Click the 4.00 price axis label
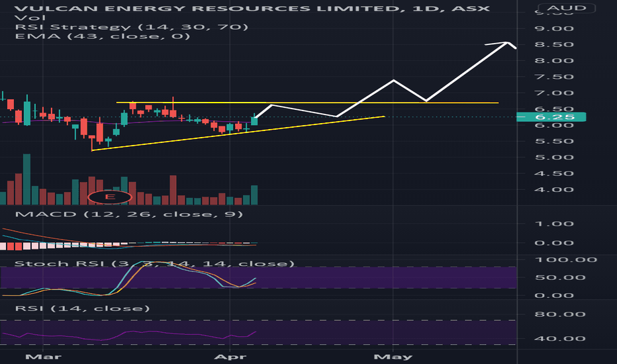617x364 pixels. point(554,190)
